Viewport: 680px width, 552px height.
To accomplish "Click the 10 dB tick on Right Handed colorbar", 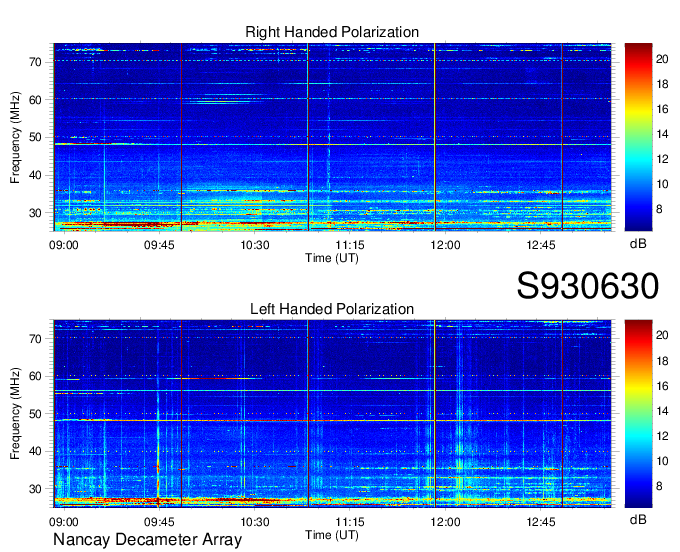I will click(x=662, y=184).
